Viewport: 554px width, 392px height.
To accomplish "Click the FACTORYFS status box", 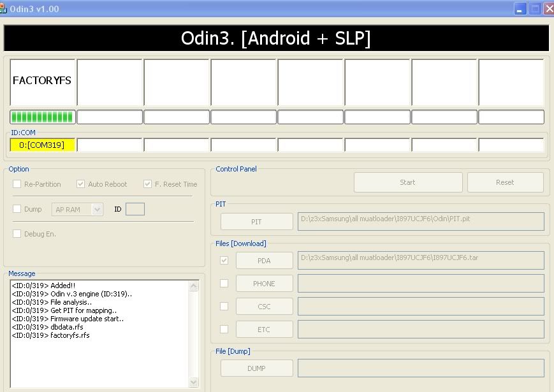I will [43, 82].
